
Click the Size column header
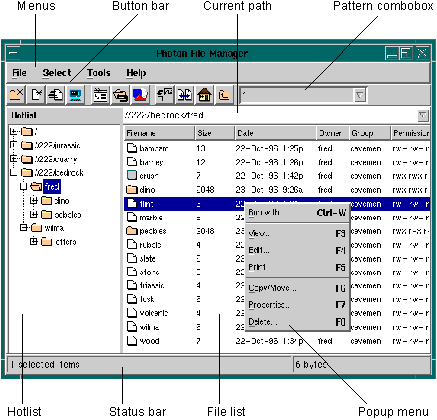coord(215,133)
